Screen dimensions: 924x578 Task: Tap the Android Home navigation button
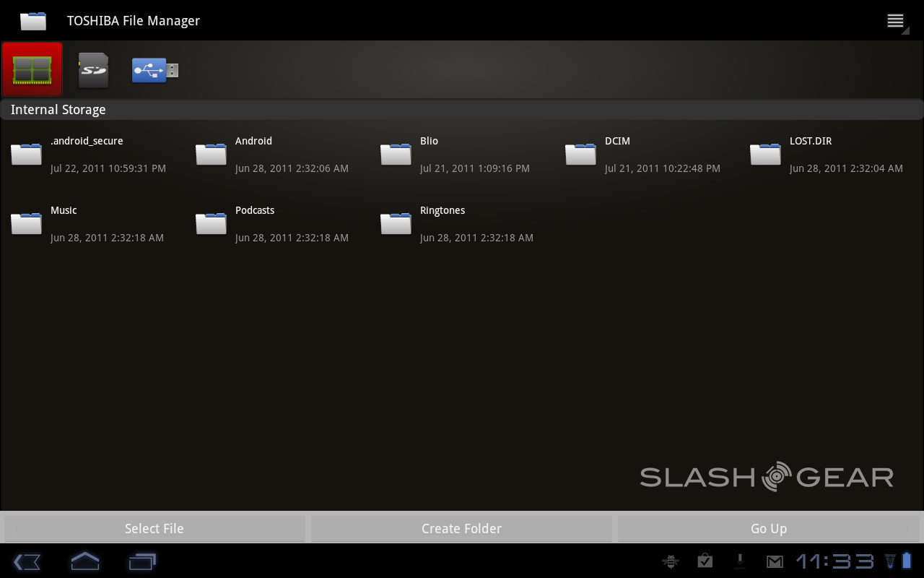click(x=84, y=561)
